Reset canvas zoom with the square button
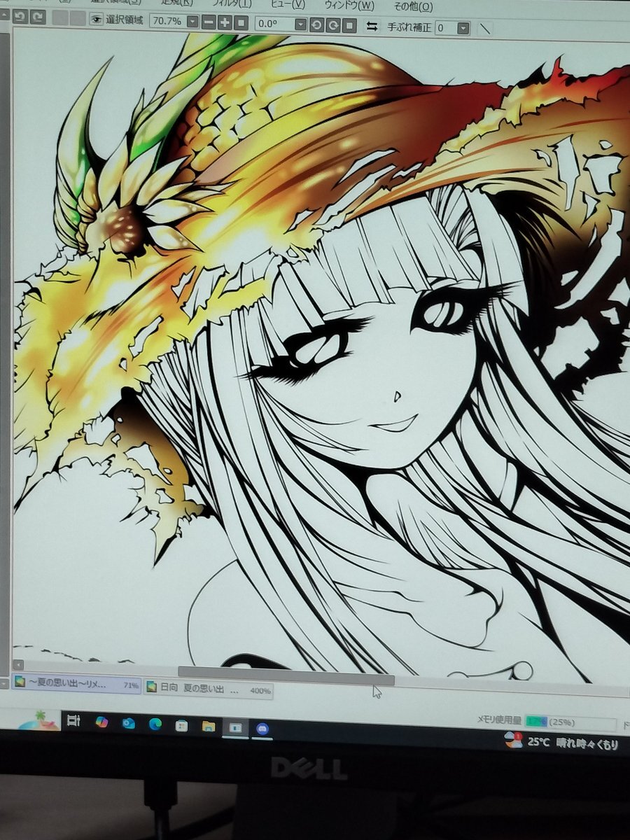This screenshot has width=630, height=840. (241, 23)
